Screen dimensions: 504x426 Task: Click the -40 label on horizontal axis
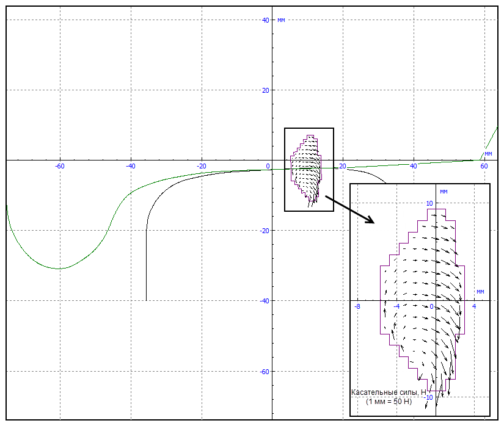131,166
